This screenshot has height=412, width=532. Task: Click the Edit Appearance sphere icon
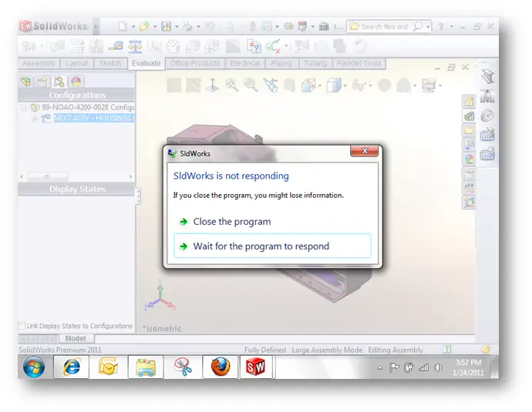tap(385, 85)
